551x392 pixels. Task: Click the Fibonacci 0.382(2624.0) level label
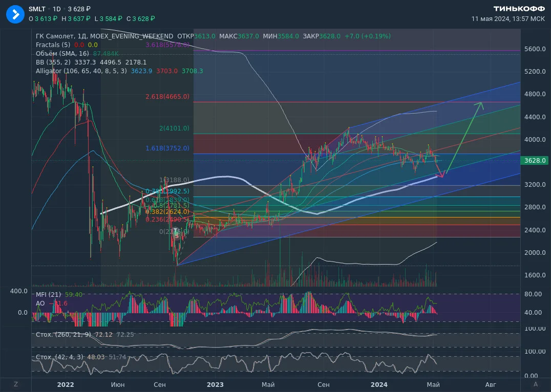click(x=167, y=212)
